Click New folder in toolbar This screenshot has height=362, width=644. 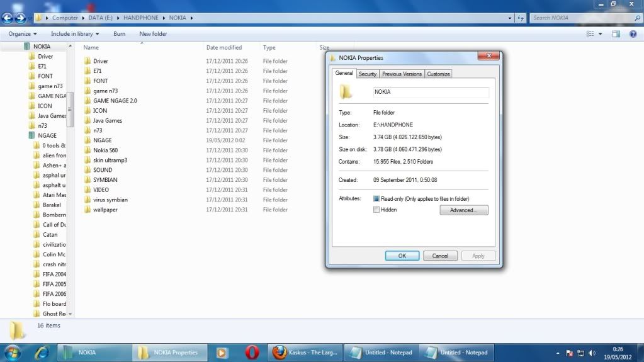153,34
